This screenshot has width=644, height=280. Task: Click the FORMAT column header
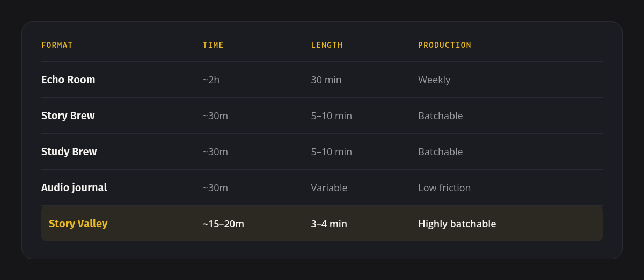point(57,45)
